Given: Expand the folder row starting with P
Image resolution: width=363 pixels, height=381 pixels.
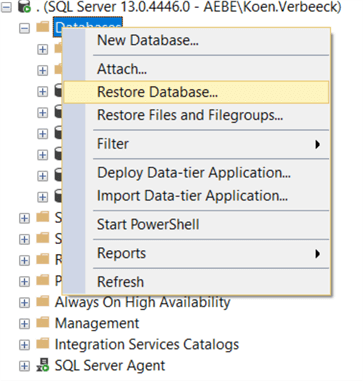Looking at the screenshot, I should (x=24, y=281).
